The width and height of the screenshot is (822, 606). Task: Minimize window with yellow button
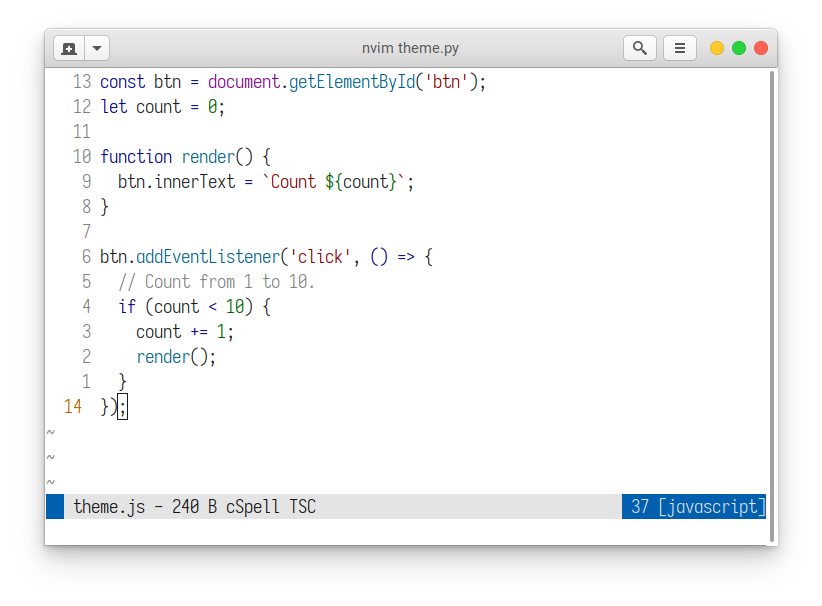pos(717,48)
